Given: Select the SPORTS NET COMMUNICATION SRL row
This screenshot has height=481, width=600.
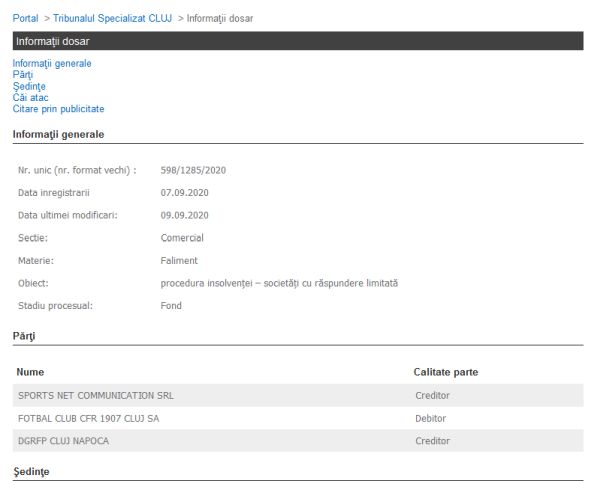Looking at the screenshot, I should coord(96,395).
